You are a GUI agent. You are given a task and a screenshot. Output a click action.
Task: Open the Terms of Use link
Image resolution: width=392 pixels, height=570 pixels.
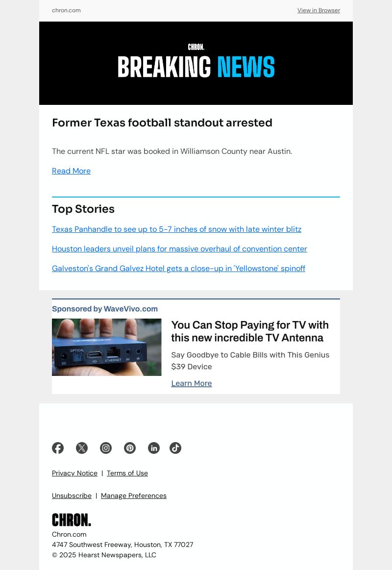127,473
